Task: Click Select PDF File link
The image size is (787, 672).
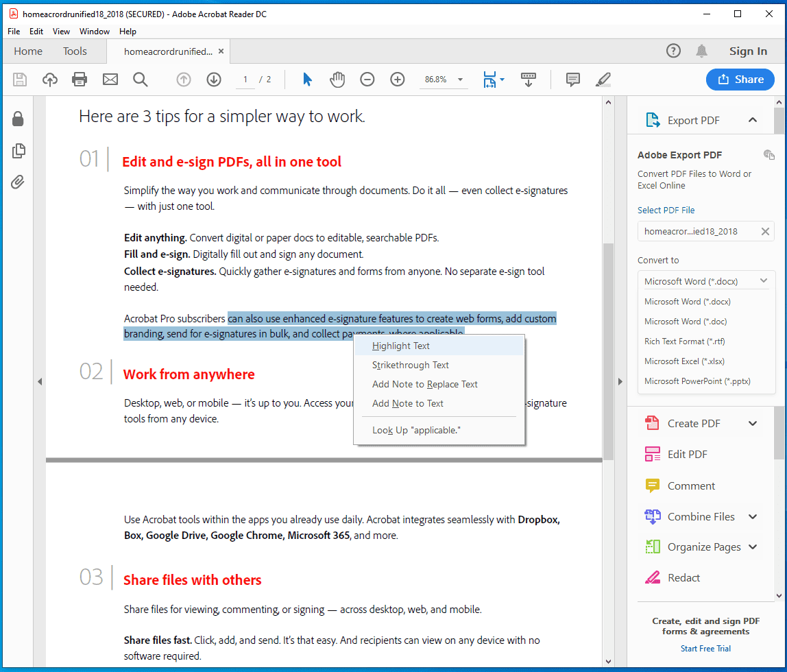Action: (x=666, y=210)
